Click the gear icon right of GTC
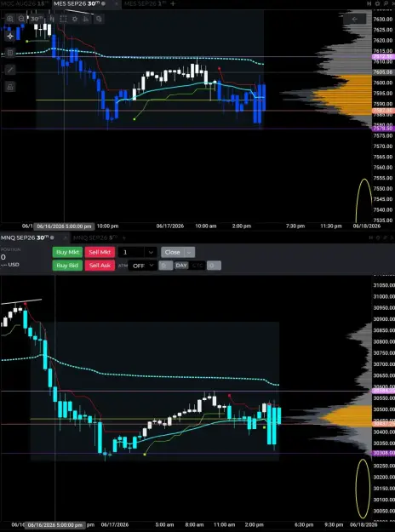 [214, 266]
